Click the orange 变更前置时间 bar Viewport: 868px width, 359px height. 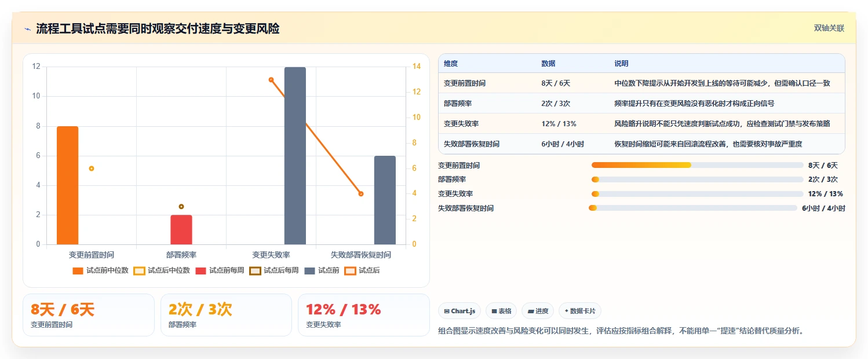click(x=67, y=185)
